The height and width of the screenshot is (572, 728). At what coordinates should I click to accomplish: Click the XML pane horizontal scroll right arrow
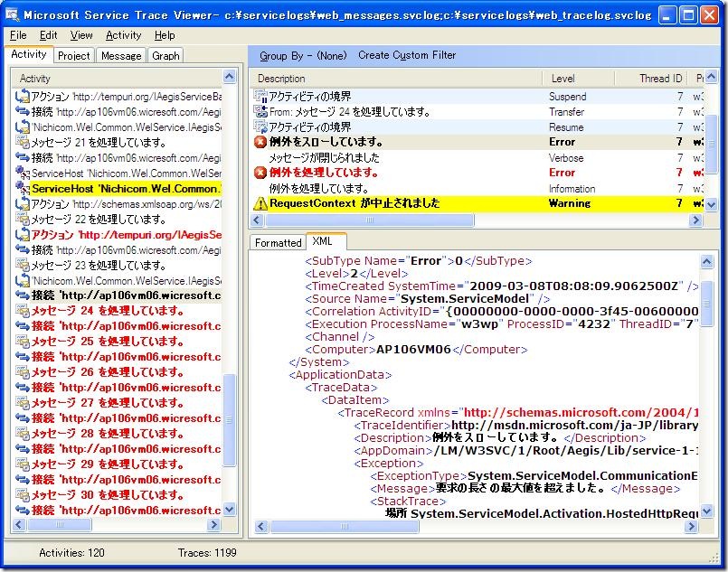pos(691,526)
